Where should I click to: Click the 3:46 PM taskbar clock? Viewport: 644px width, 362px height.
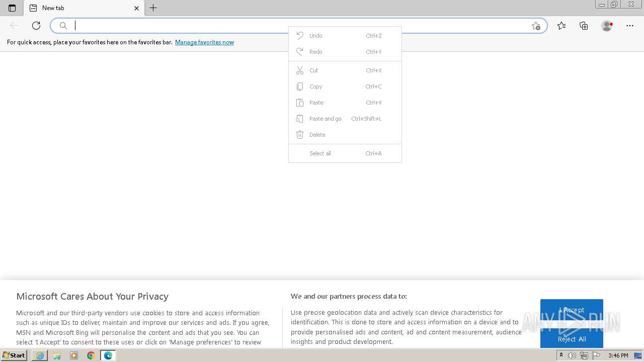click(618, 355)
